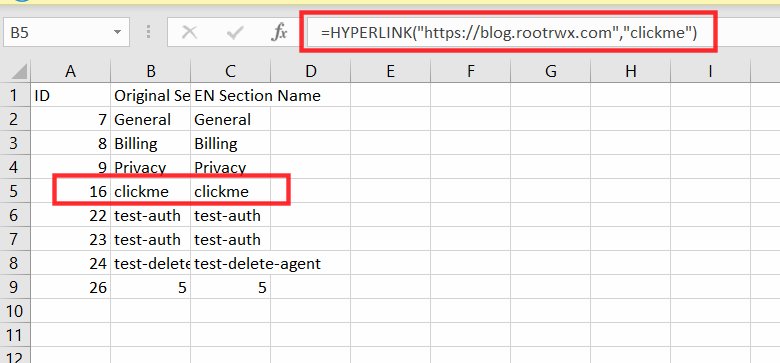Select row 3 header
Screen dimensions: 780x363
(x=15, y=143)
